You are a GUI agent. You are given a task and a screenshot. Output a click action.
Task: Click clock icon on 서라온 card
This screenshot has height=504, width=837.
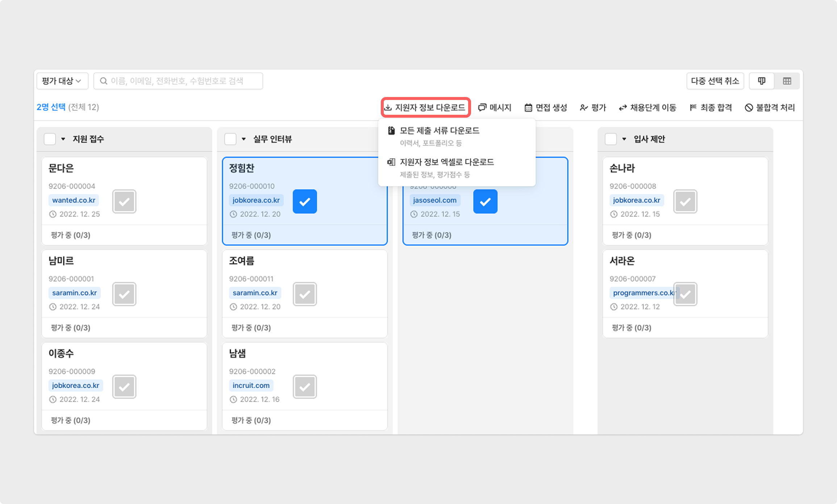[x=614, y=307]
